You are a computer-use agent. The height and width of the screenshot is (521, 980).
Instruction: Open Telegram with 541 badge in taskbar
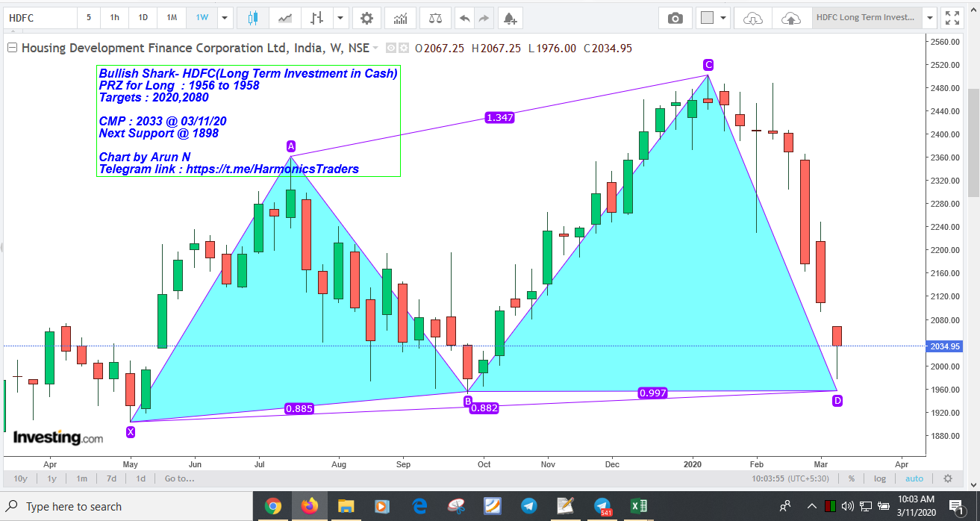coord(602,506)
